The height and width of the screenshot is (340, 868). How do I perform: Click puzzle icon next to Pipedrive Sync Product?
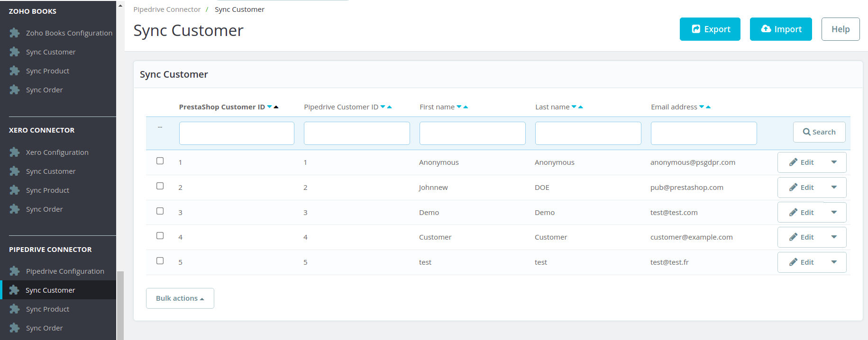15,309
